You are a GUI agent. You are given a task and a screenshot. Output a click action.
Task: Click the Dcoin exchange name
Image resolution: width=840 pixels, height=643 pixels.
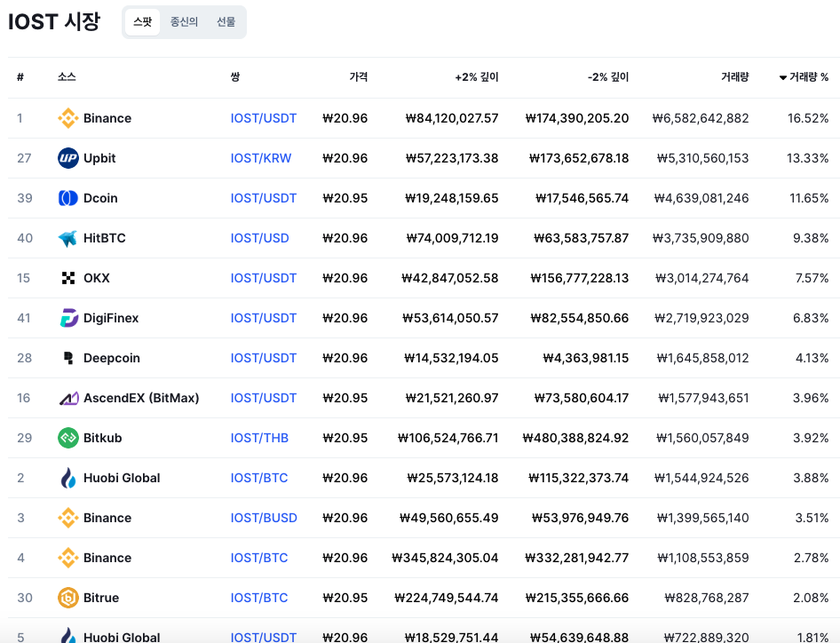pyautogui.click(x=100, y=198)
